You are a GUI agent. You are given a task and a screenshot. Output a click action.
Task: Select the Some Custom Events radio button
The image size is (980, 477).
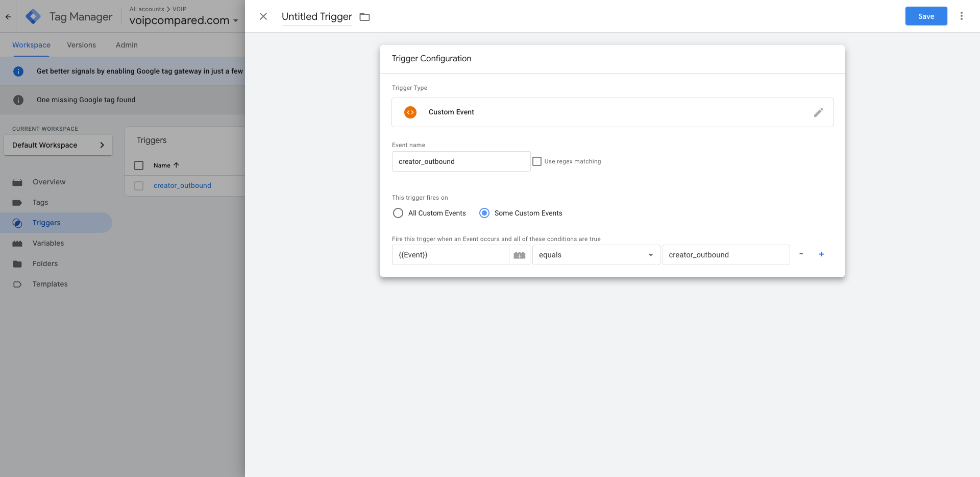(484, 213)
